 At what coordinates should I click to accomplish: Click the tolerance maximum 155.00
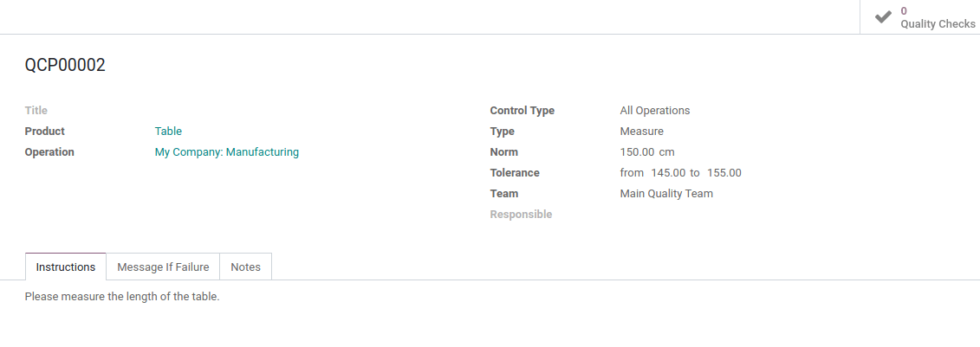coord(724,173)
